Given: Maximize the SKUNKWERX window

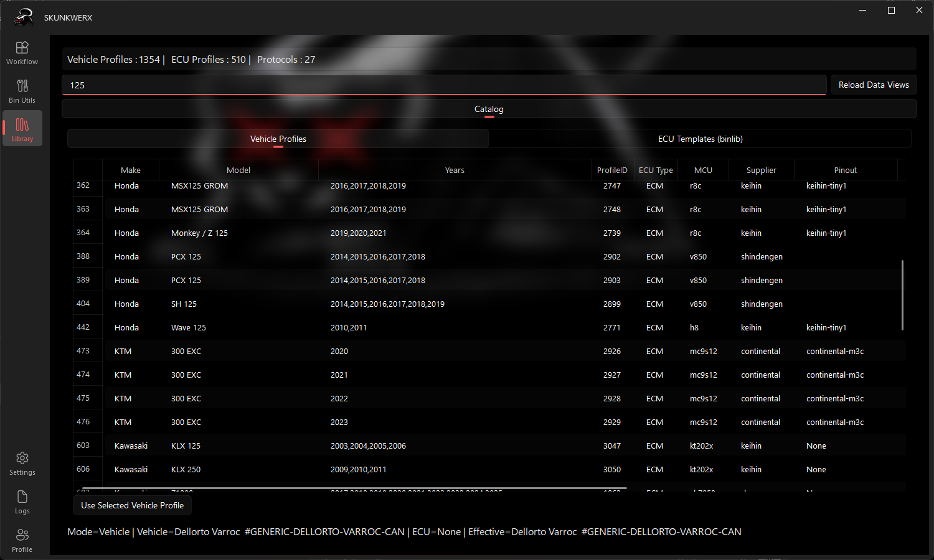Looking at the screenshot, I should [x=891, y=10].
